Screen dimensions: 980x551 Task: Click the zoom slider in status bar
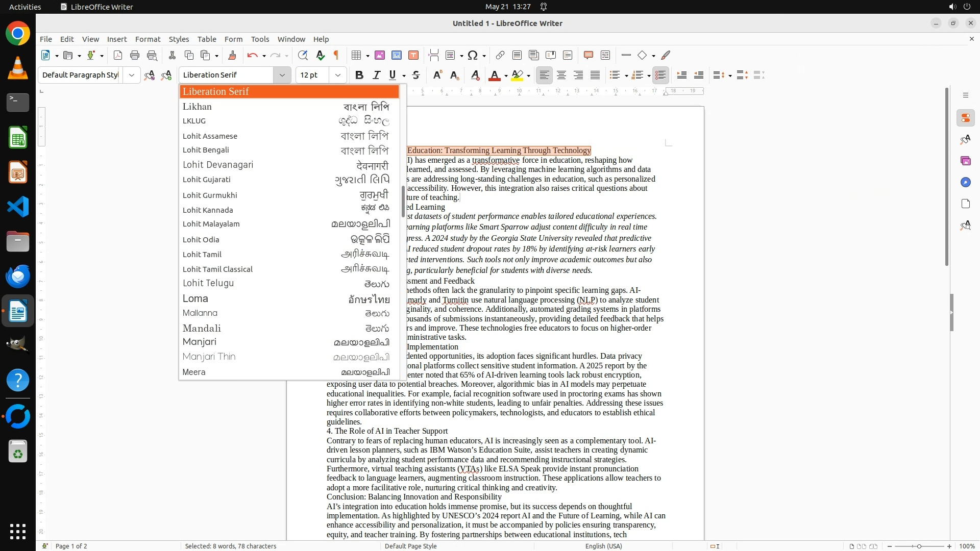(x=919, y=546)
